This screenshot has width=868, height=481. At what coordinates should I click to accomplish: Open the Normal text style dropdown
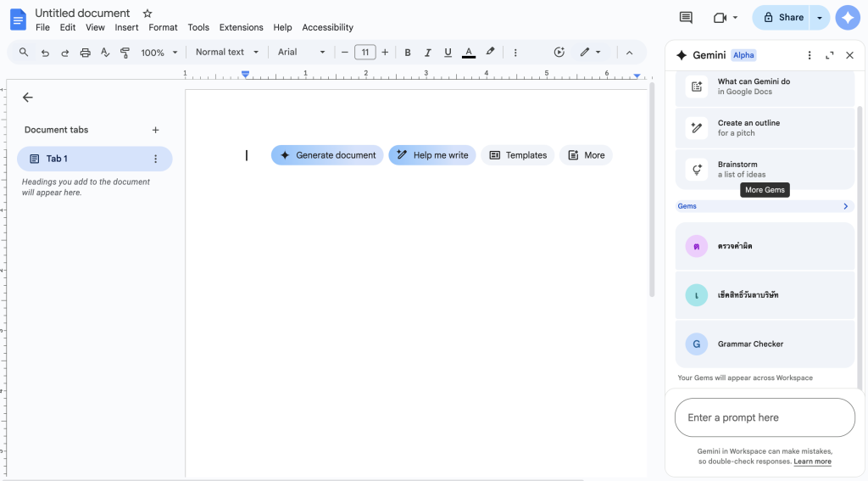pyautogui.click(x=227, y=53)
